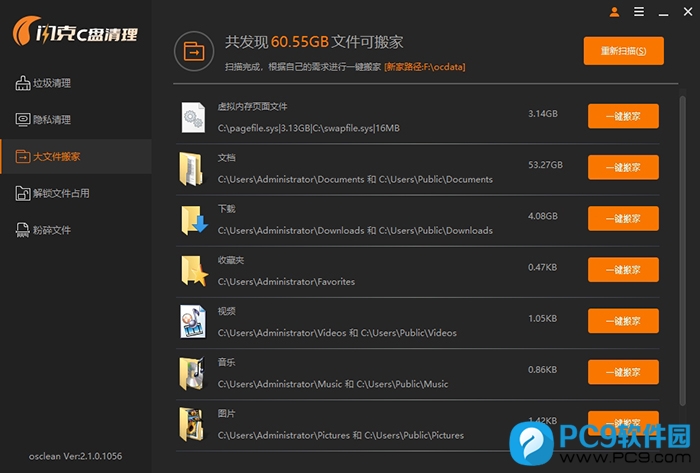Click the 图片 folder icon
The width and height of the screenshot is (700, 473).
click(x=192, y=424)
